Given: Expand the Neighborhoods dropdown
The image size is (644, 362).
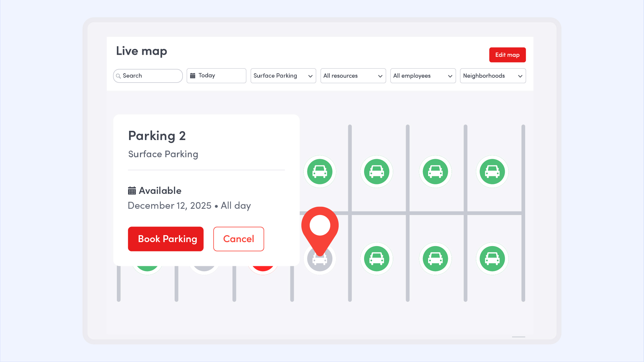Looking at the screenshot, I should 492,76.
